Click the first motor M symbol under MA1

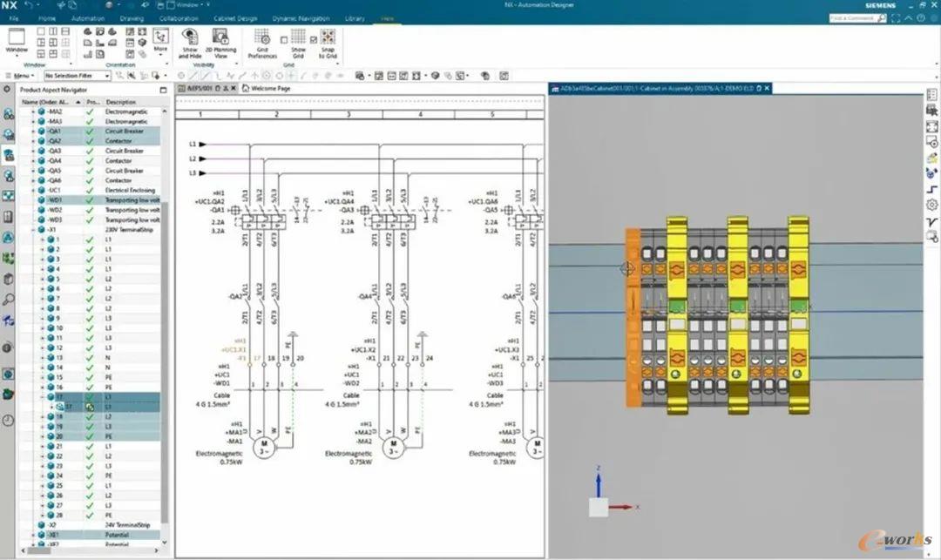point(263,448)
